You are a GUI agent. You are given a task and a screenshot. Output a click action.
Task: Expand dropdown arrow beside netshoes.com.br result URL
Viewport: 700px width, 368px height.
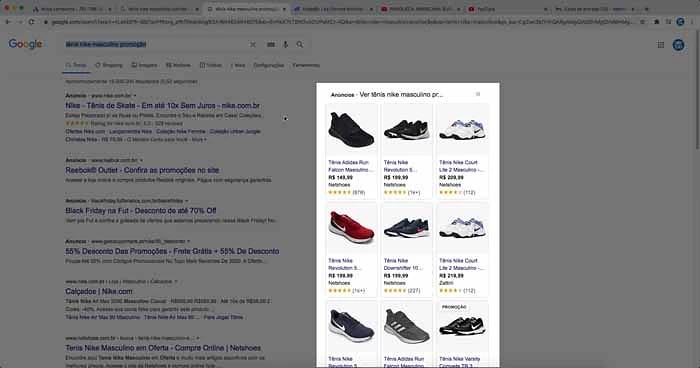click(x=198, y=338)
